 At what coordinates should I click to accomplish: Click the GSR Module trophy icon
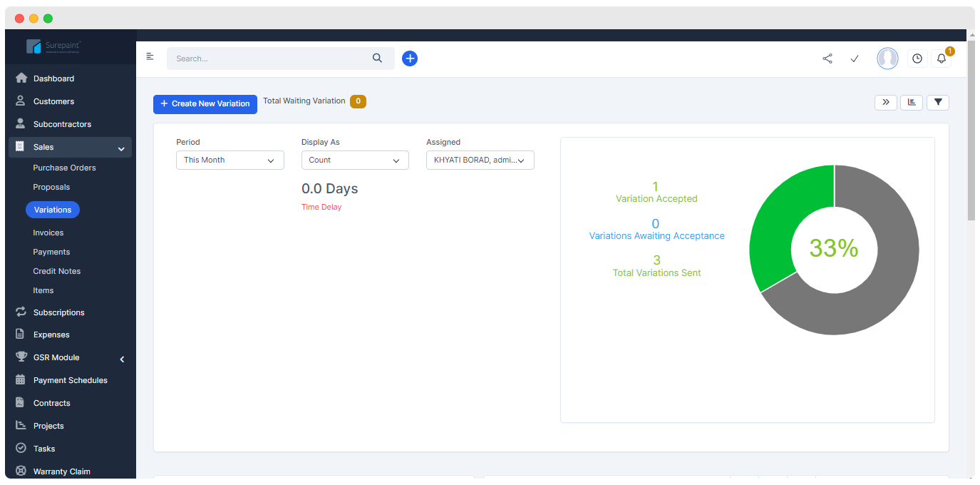click(x=21, y=357)
